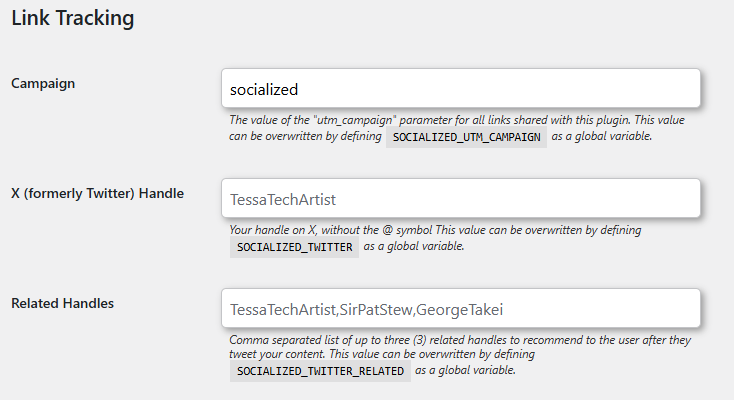Click "as a global variable" after SOCIALIZED_TWITTER_RELATED
Image resolution: width=734 pixels, height=400 pixels.
(x=466, y=371)
